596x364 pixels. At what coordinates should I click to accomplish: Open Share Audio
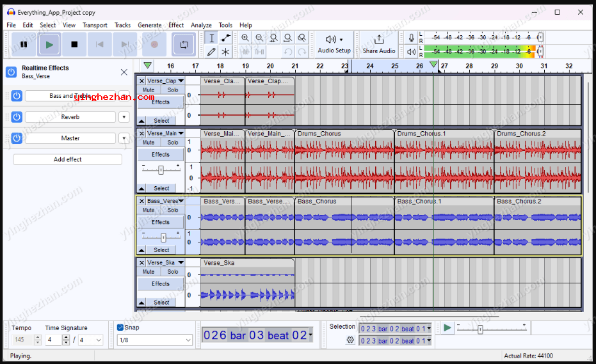click(379, 44)
